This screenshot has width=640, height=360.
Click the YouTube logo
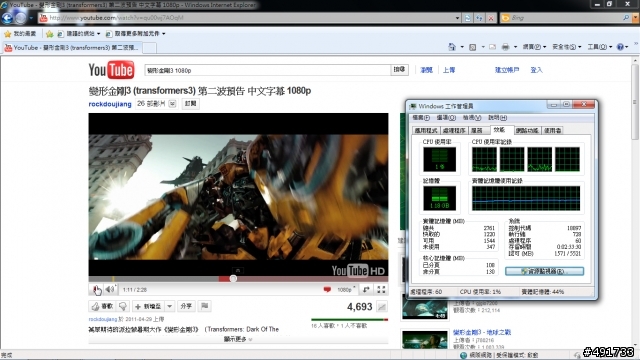[x=111, y=70]
